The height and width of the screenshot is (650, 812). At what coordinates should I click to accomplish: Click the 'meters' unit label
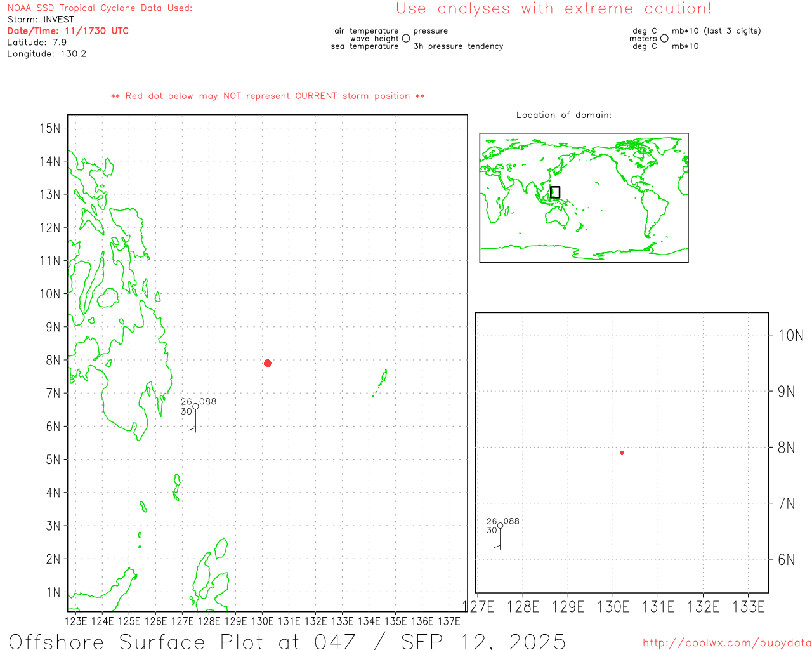pos(643,39)
